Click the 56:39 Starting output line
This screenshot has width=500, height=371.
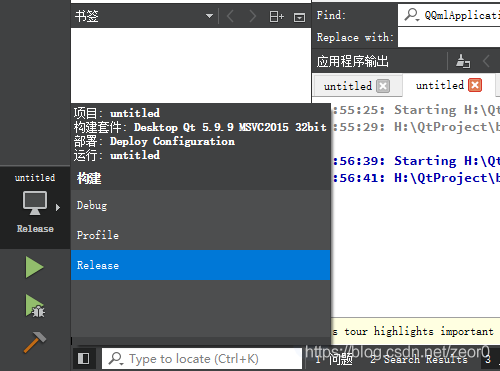click(x=416, y=161)
